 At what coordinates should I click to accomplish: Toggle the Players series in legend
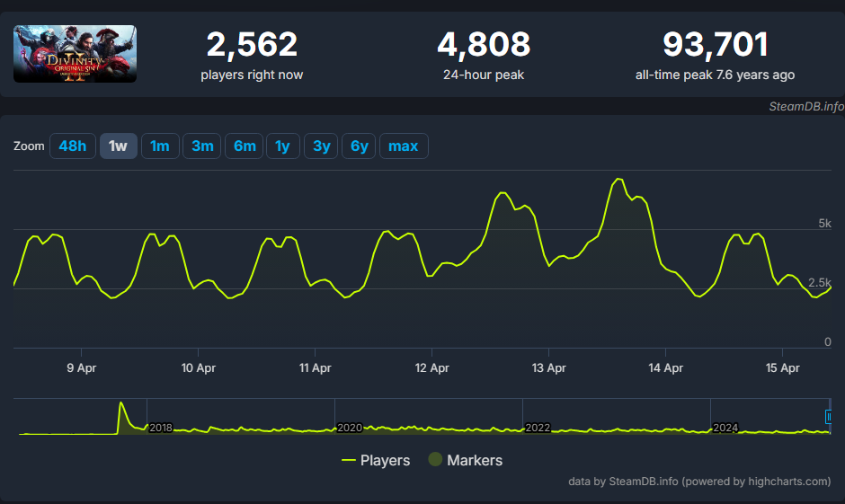coord(376,460)
